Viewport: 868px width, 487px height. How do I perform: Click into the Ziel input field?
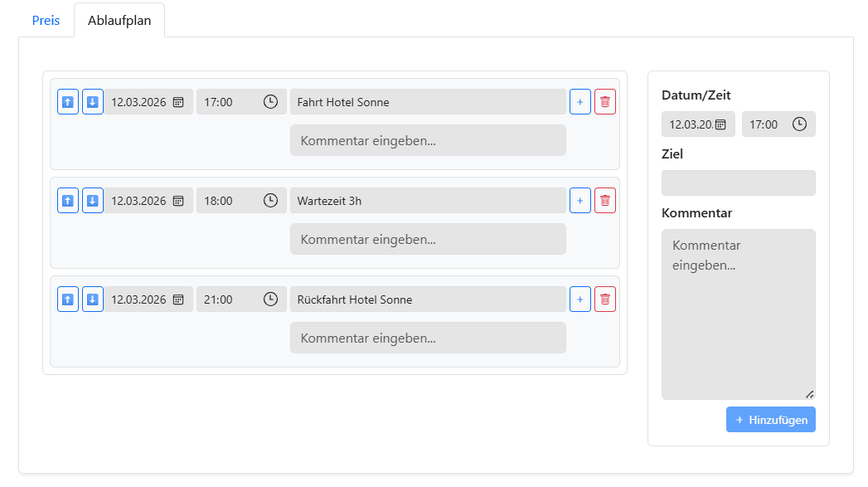[x=738, y=183]
